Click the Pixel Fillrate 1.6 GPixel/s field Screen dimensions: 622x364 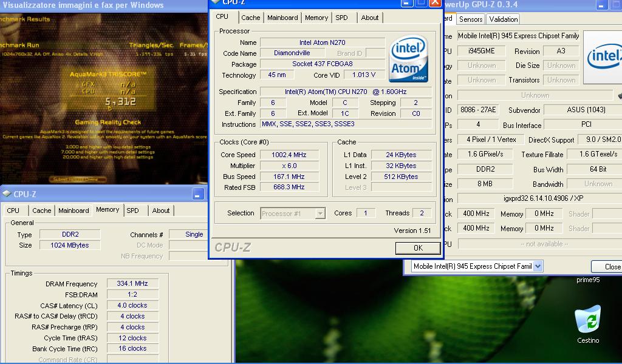485,154
